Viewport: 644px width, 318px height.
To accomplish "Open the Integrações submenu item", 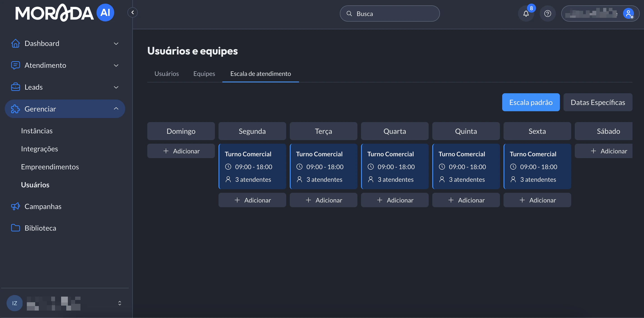I will 39,148.
